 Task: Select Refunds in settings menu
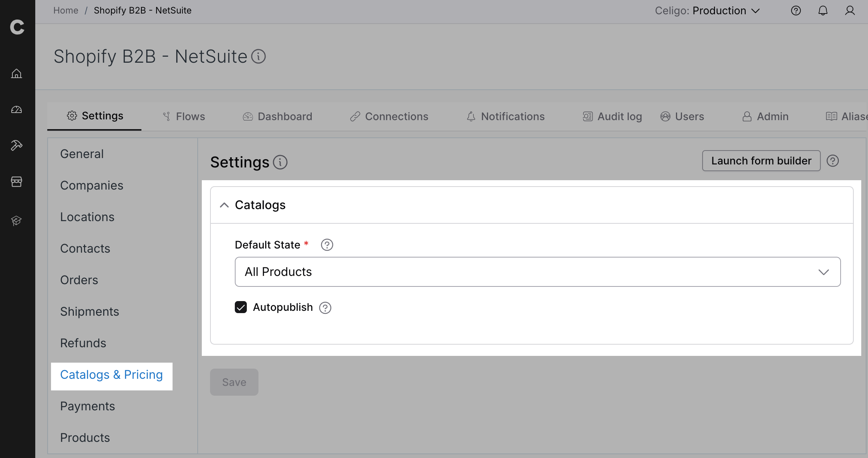point(83,343)
